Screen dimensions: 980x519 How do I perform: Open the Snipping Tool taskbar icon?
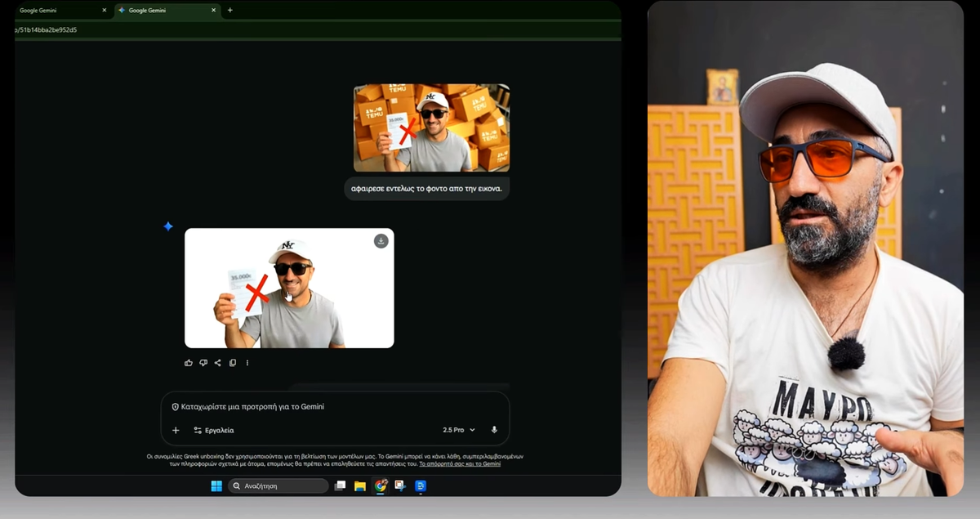[400, 485]
